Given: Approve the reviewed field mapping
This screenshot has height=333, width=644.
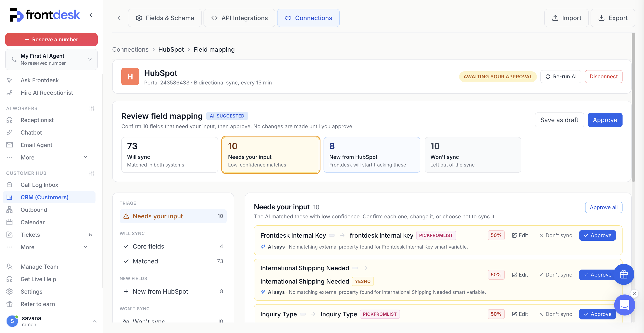Looking at the screenshot, I should click(x=605, y=120).
